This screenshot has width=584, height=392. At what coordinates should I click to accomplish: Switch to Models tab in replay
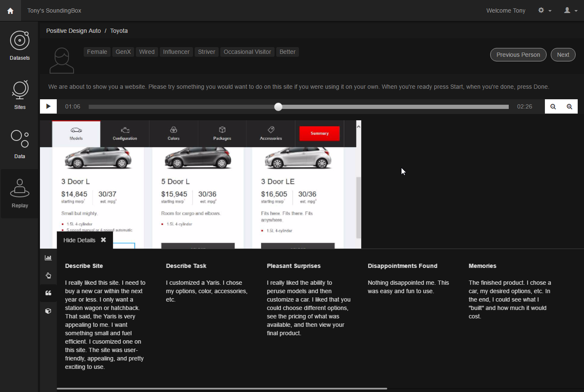tap(76, 134)
